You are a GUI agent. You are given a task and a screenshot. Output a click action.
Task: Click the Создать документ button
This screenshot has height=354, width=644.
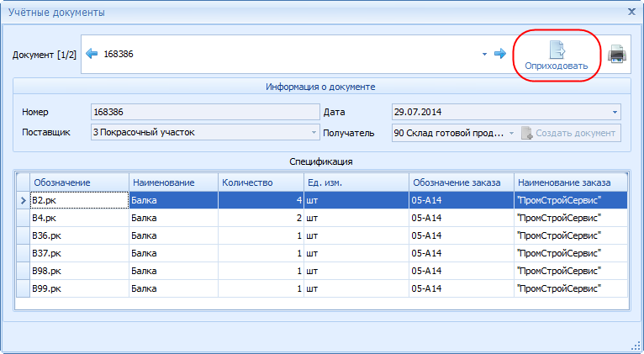pyautogui.click(x=570, y=133)
